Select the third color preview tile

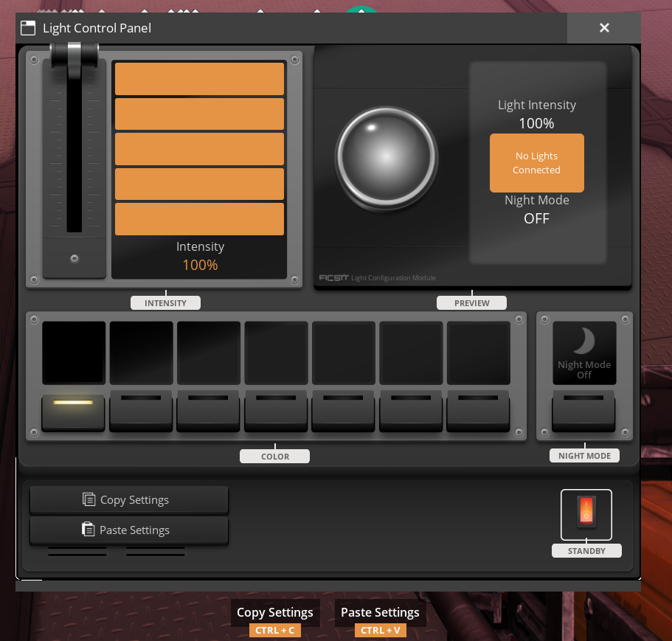click(x=208, y=353)
